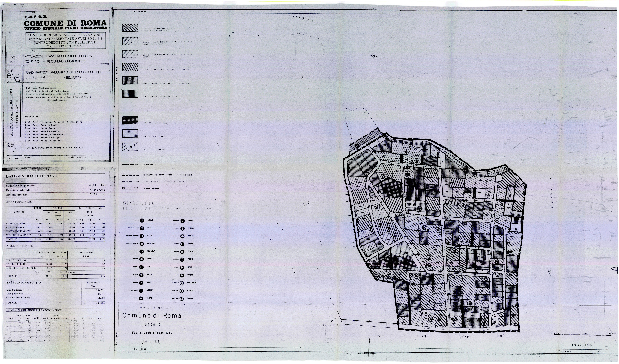Click the AREE FONDIARIE heading
The height and width of the screenshot is (364, 619).
tap(19, 202)
